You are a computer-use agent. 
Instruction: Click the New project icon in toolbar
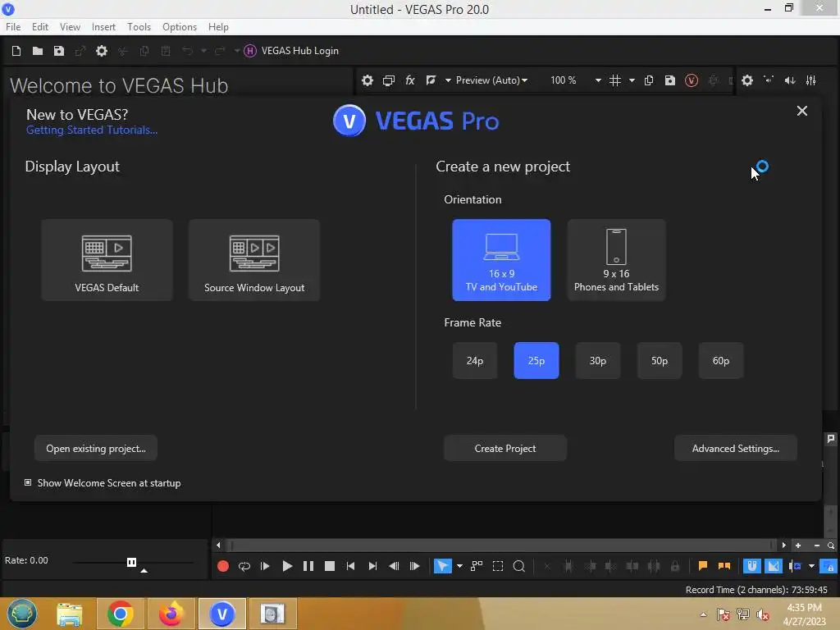point(16,51)
